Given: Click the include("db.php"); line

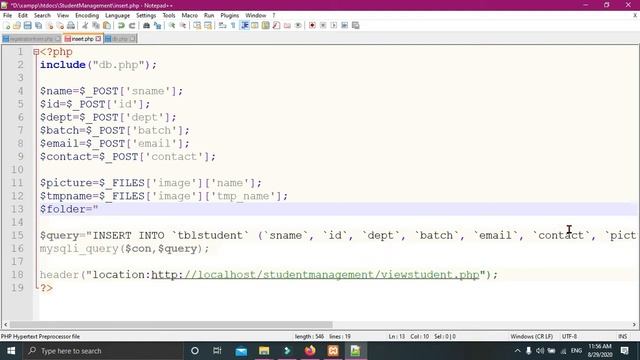Looking at the screenshot, I should 98,65.
